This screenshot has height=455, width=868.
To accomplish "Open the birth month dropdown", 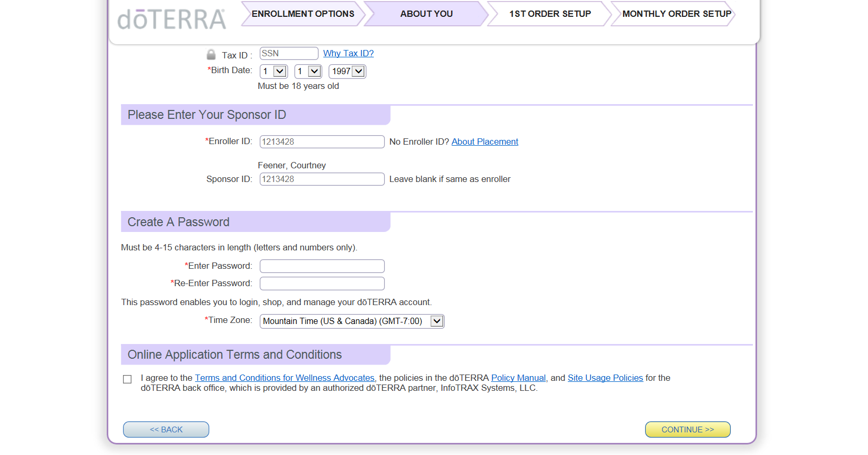I will 273,72.
